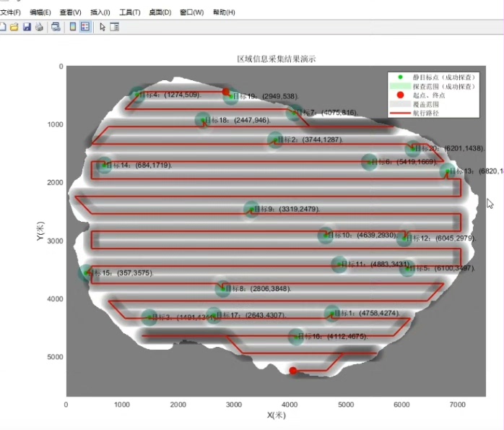This screenshot has height=430, width=504.
Task: Click X-axis tick label 4000
Action: [x=290, y=405]
